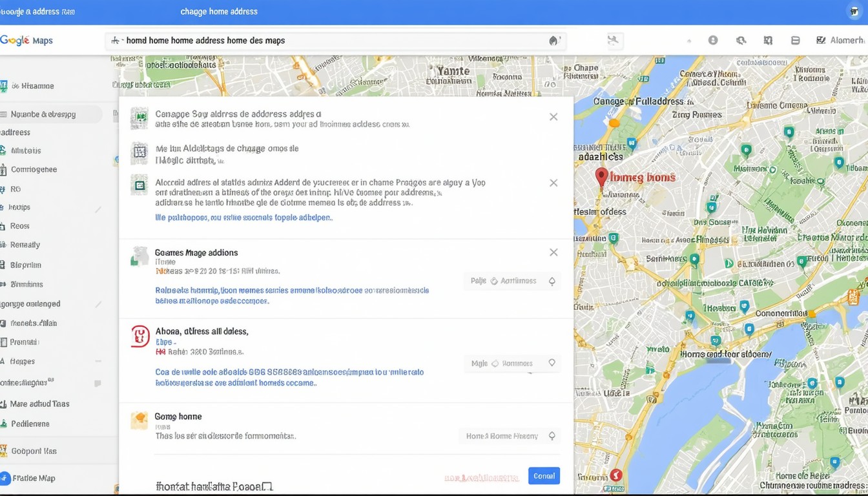The height and width of the screenshot is (496, 868).
Task: Click the blue button at the panel's bottom right
Action: 544,476
